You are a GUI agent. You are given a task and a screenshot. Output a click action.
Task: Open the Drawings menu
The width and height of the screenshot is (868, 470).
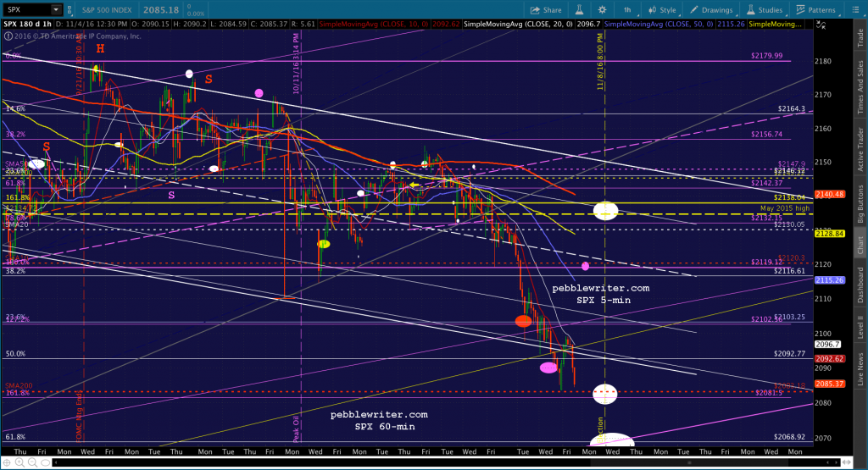711,10
